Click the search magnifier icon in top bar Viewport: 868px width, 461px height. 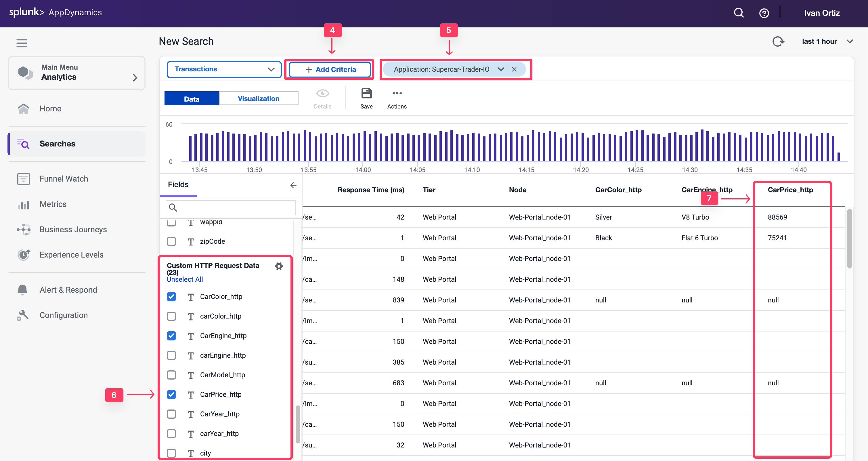[739, 13]
